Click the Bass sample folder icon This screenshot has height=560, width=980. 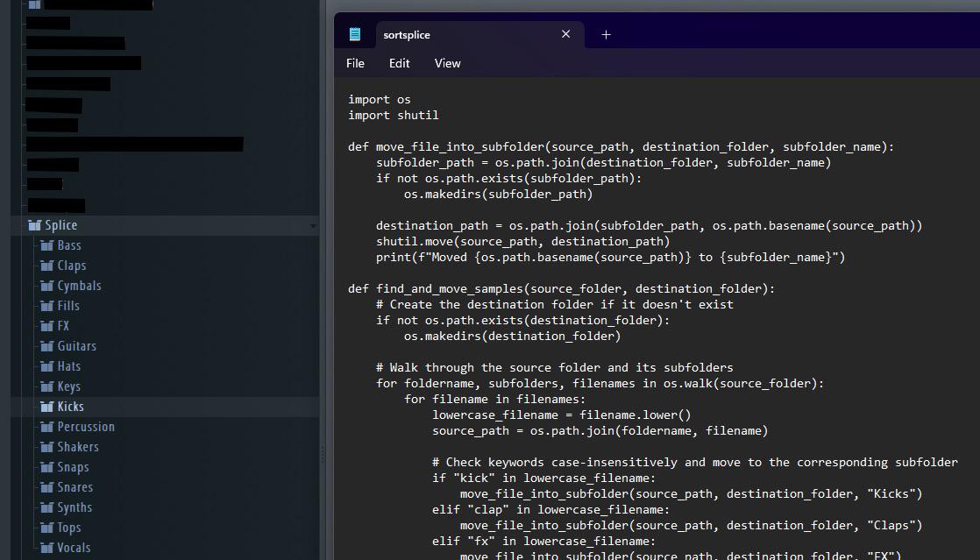click(x=45, y=245)
